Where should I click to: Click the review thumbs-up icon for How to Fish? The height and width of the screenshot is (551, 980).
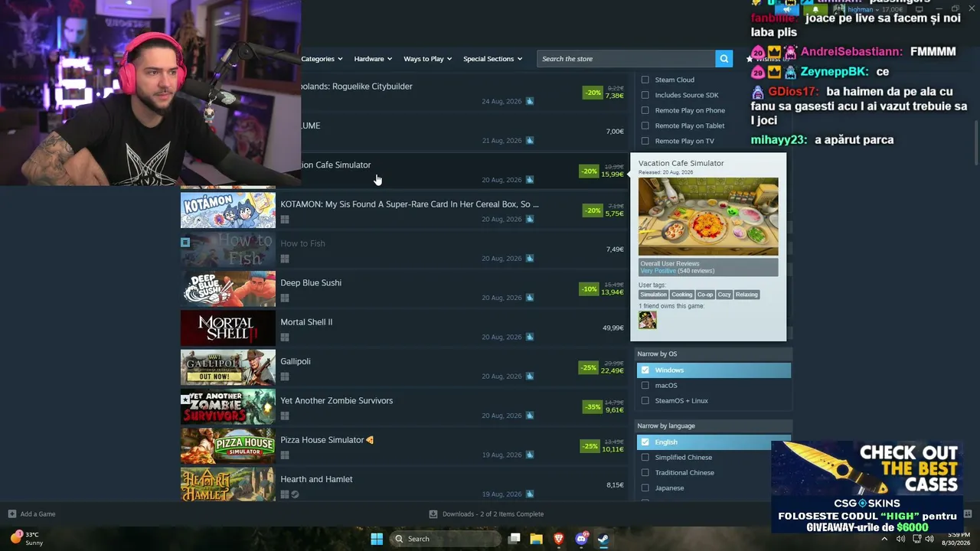tap(530, 259)
